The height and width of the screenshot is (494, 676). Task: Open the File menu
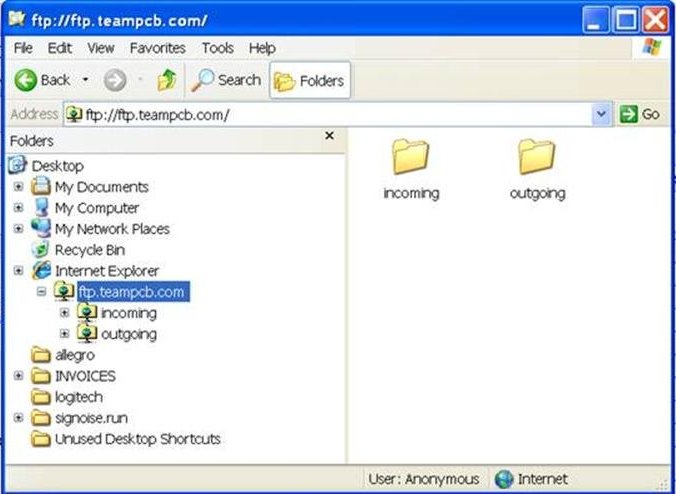[23, 48]
